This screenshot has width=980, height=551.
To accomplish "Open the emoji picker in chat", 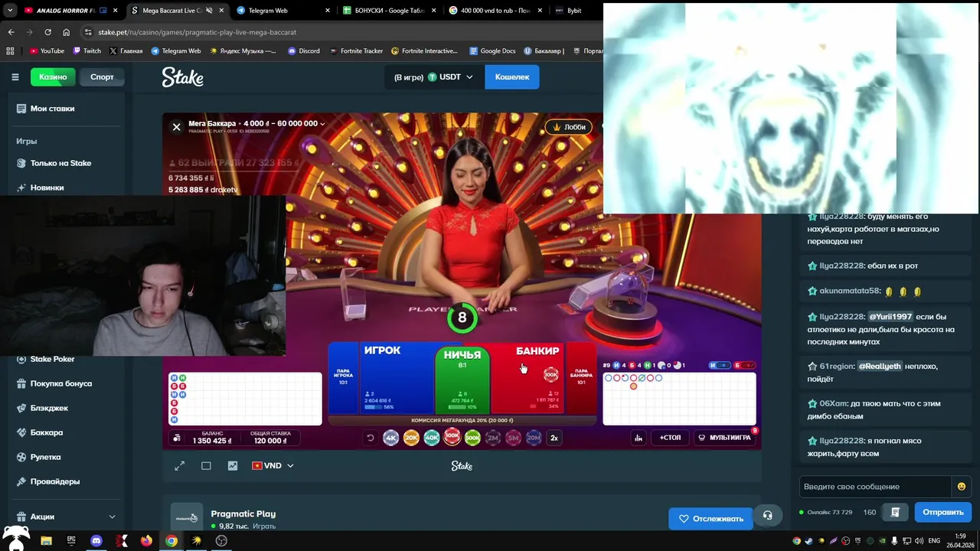I will (x=962, y=487).
